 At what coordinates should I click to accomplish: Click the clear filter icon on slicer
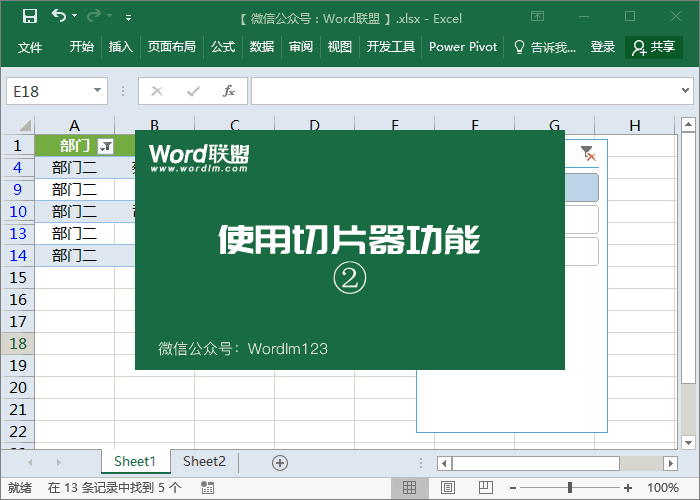tap(588, 152)
